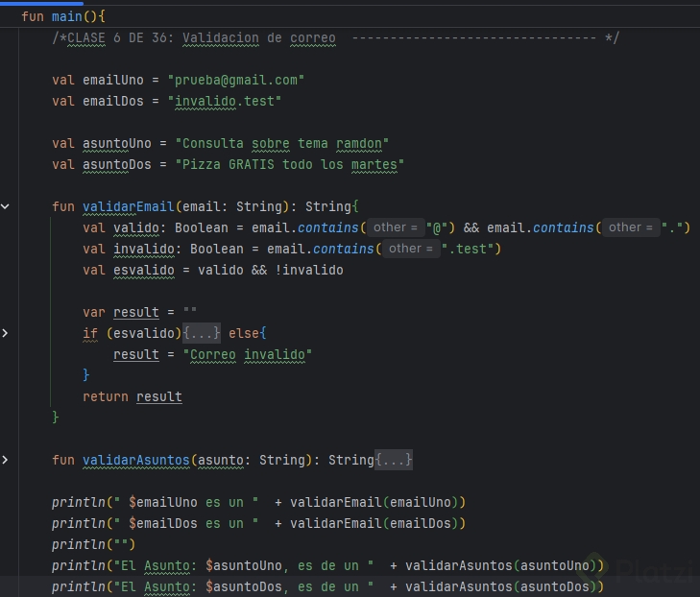Place cursor on the emailUno declaration name
The image size is (700, 597).
113,80
